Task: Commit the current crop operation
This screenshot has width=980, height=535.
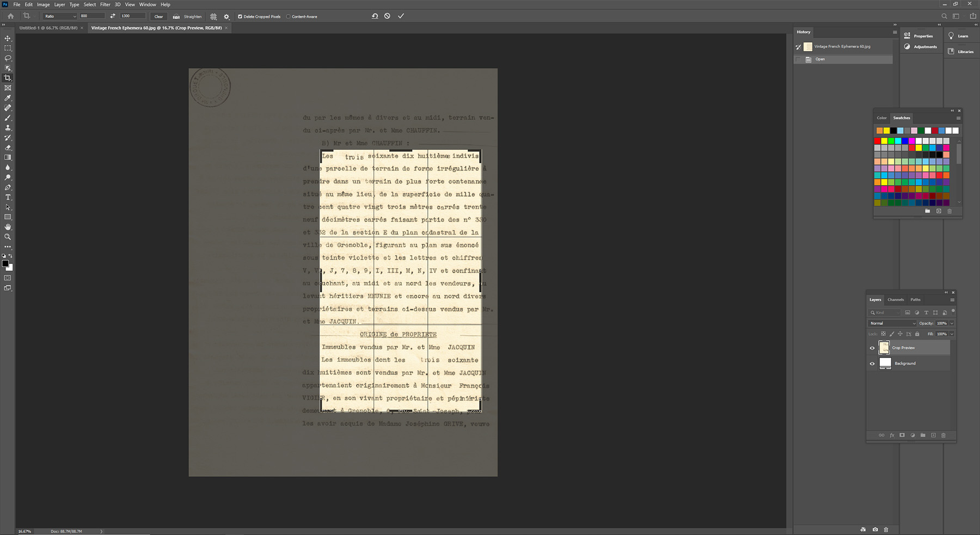Action: click(401, 16)
